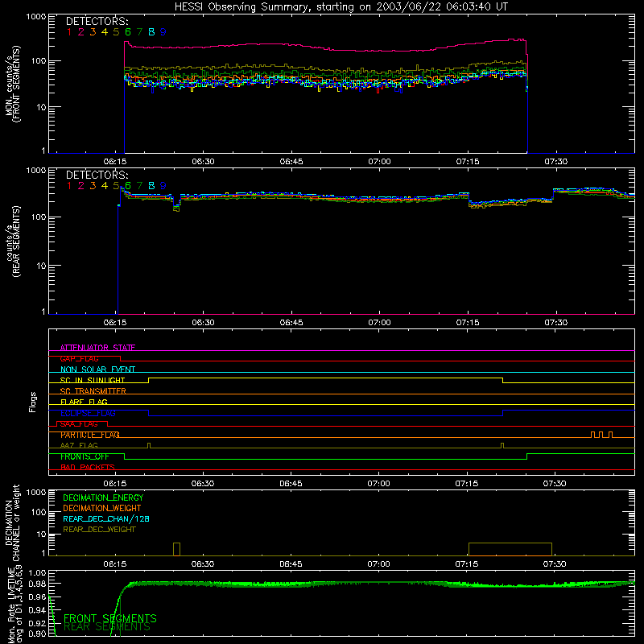Click the GAP_FLAG label
644x644 pixels.
(79, 358)
